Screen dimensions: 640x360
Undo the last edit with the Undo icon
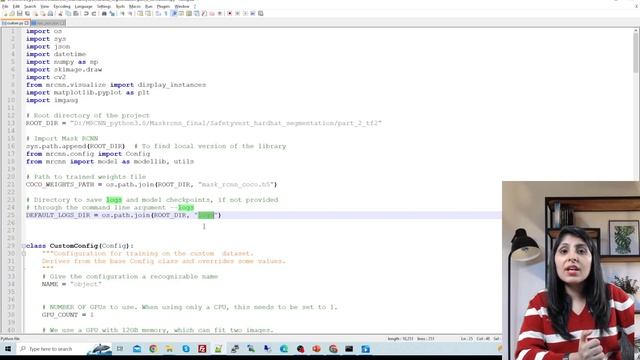[x=86, y=13]
